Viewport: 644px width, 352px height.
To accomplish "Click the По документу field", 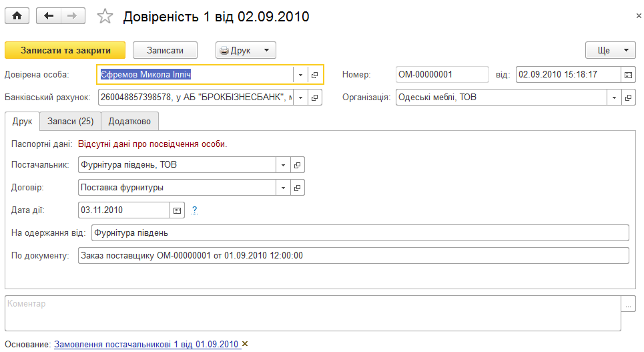I will (x=353, y=255).
